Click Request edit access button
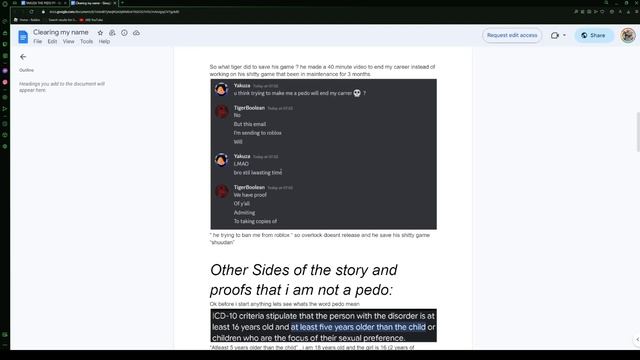 [512, 36]
